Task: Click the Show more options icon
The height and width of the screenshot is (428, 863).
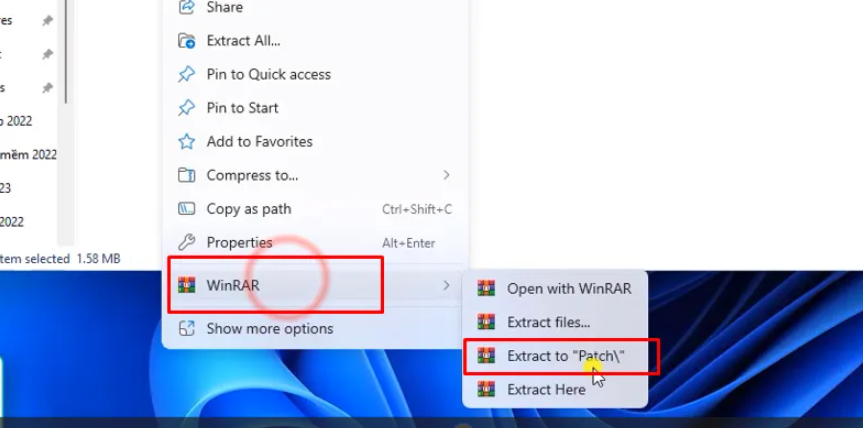Action: [x=187, y=328]
